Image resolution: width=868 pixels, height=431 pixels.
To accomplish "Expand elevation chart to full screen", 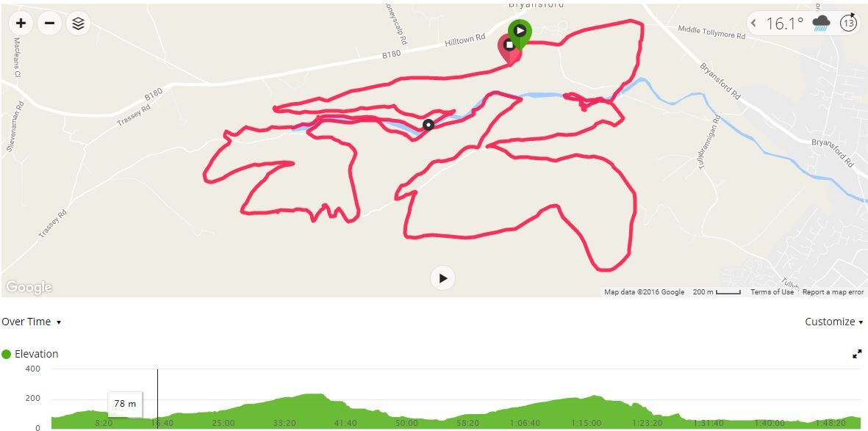I will 857,354.
